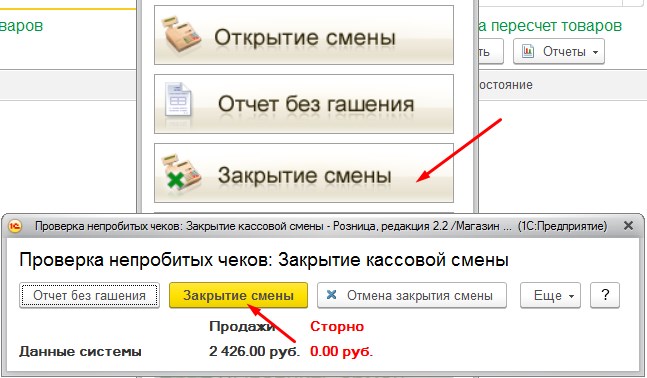Click the small Отчет без гашения dialog button
This screenshot has width=647, height=378.
(89, 295)
